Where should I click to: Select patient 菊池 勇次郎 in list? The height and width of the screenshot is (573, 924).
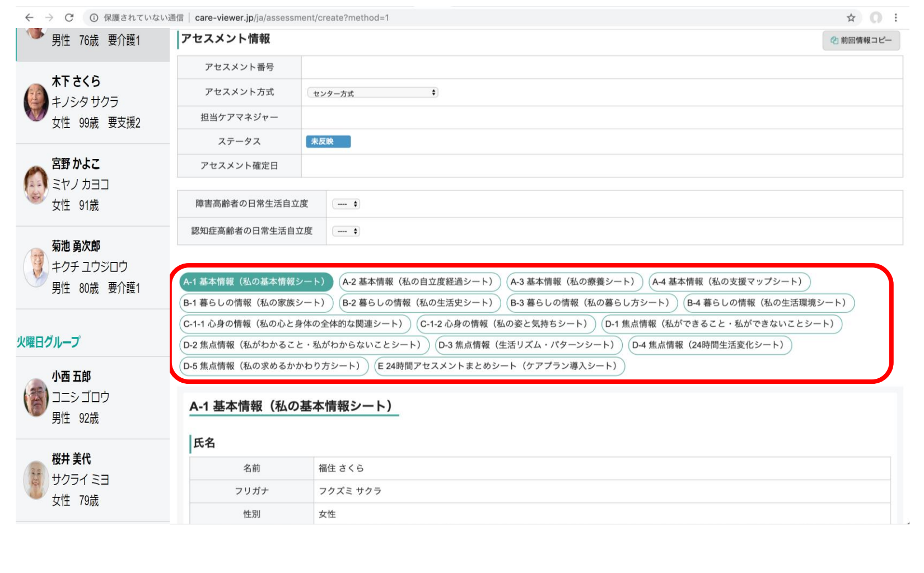pyautogui.click(x=92, y=267)
